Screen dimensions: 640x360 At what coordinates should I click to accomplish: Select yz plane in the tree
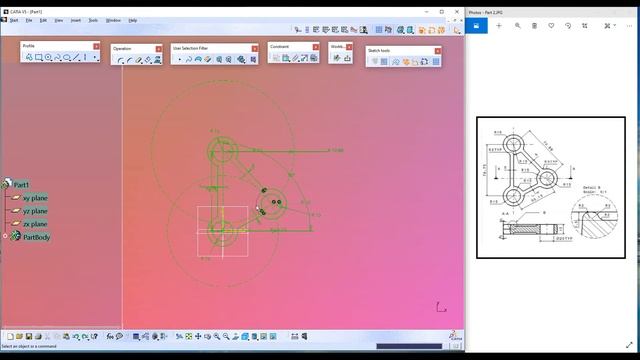(35, 211)
